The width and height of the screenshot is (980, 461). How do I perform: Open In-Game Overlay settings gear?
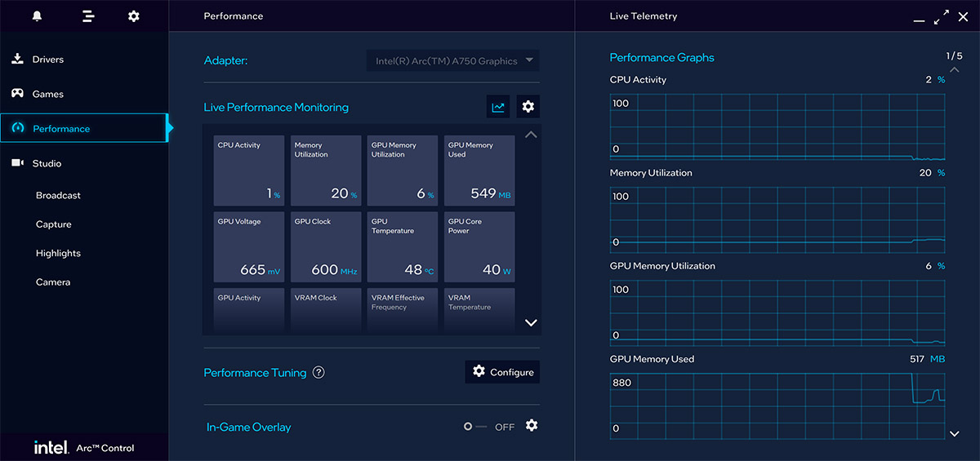point(532,426)
